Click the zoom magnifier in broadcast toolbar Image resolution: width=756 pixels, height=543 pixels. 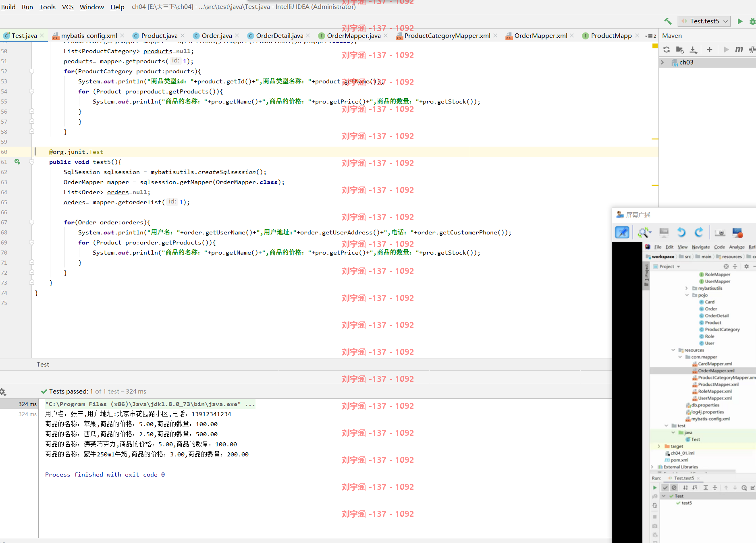click(644, 232)
